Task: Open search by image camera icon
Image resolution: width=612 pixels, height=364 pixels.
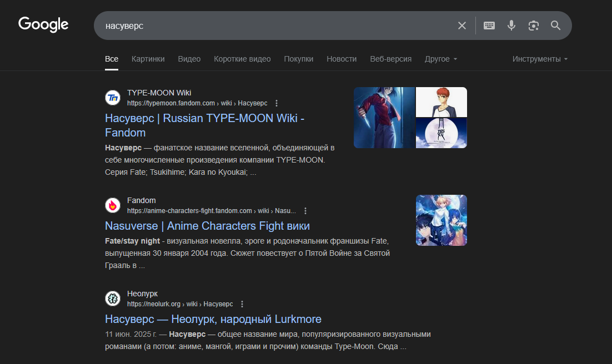Action: 534,26
